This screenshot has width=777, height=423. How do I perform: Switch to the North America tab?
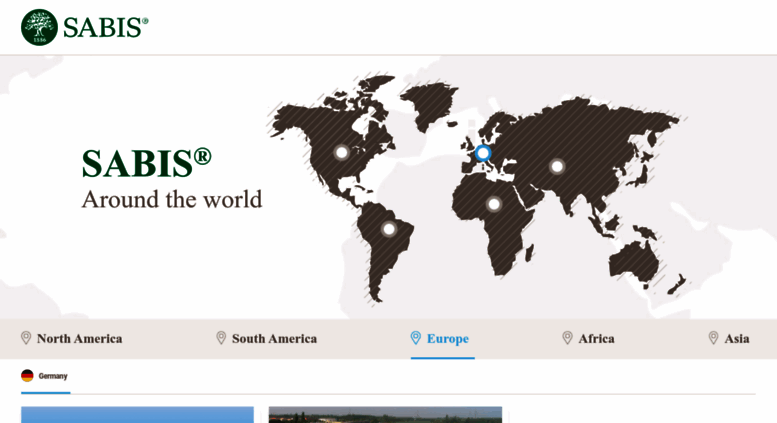(x=71, y=339)
